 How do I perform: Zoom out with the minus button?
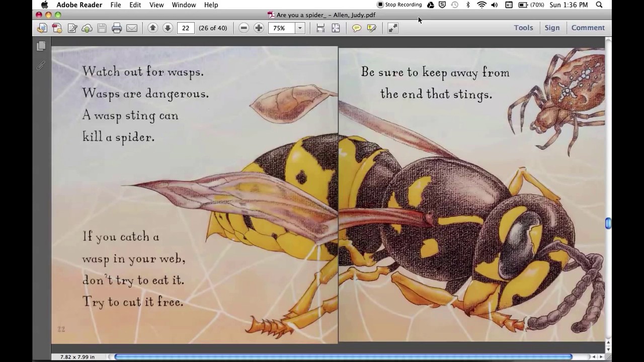(244, 28)
